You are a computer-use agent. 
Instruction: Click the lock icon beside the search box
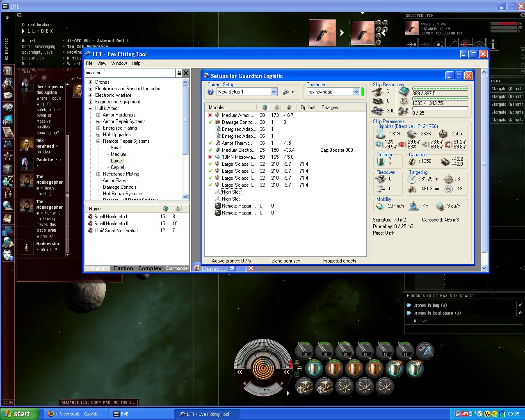tap(179, 73)
